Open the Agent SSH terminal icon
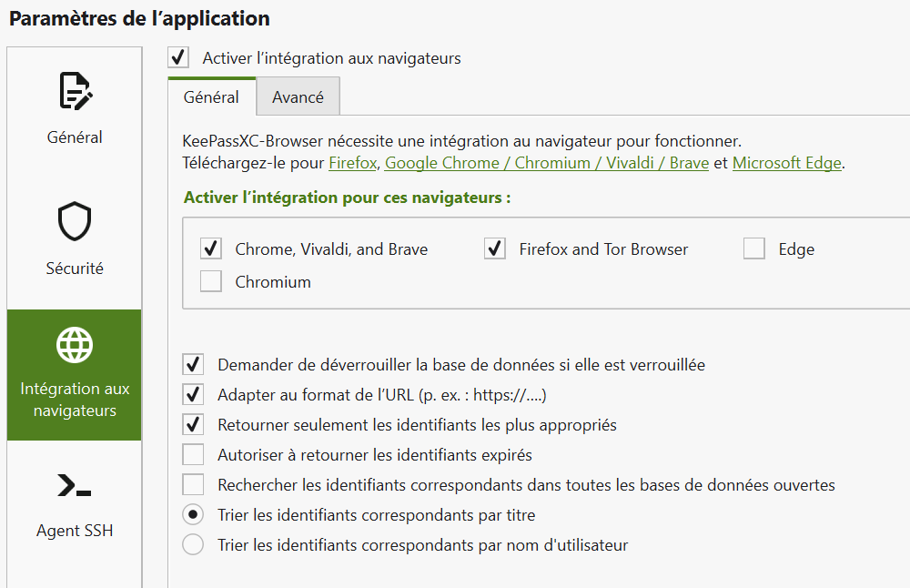This screenshot has width=910, height=588. point(75,485)
